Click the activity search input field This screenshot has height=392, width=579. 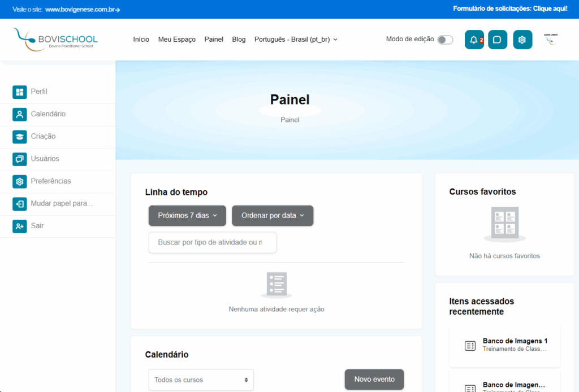(x=213, y=242)
